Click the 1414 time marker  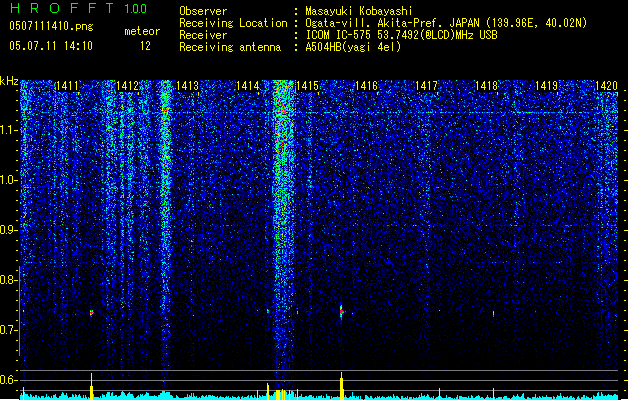[248, 86]
